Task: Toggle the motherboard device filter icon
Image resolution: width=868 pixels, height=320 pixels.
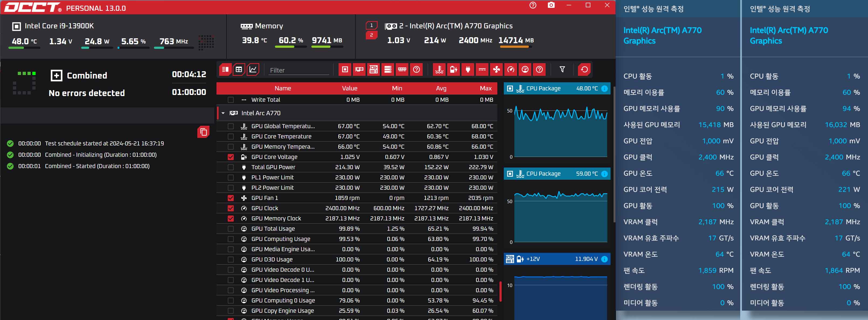Action: [x=373, y=69]
